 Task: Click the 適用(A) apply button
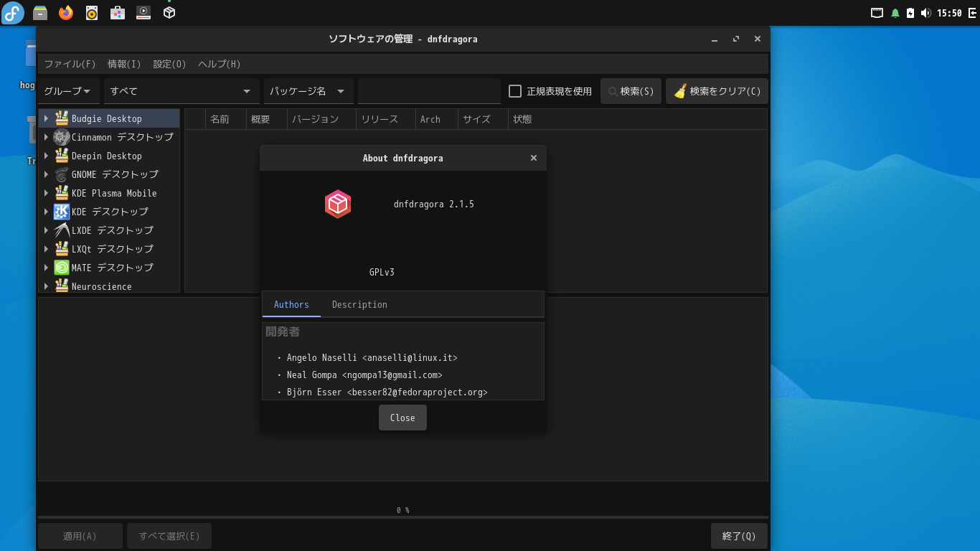pos(80,536)
